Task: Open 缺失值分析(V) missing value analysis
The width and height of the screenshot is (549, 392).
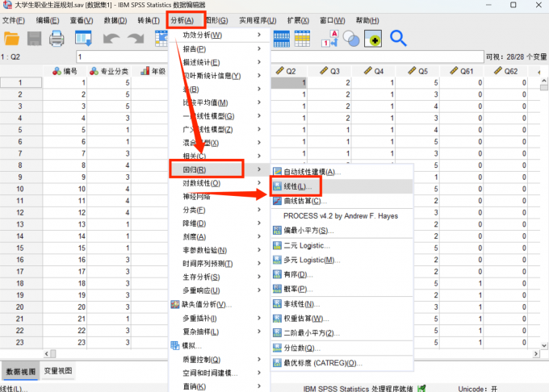Action: click(220, 304)
